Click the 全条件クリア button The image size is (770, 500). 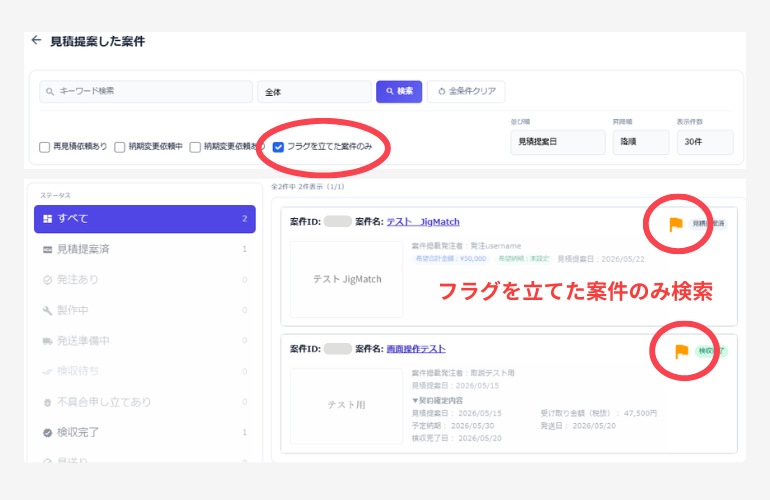[x=467, y=91]
